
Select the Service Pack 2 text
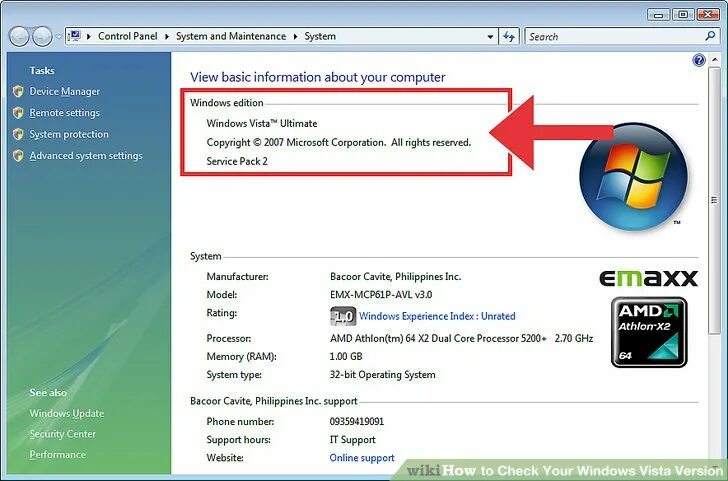pos(237,161)
